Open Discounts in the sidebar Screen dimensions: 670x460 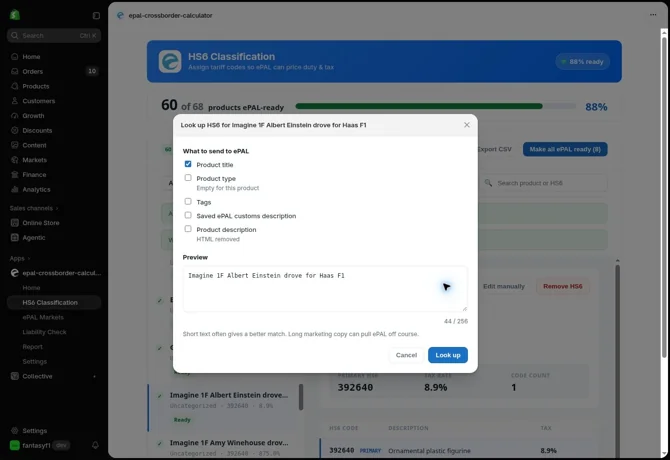tap(37, 131)
